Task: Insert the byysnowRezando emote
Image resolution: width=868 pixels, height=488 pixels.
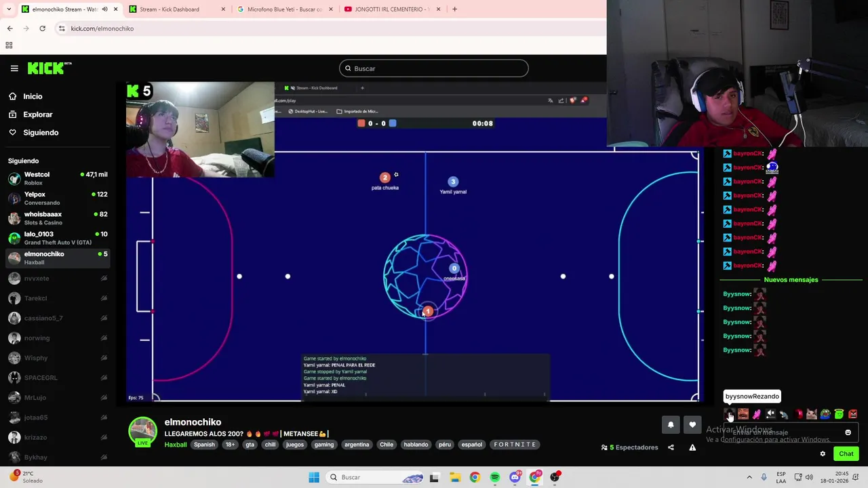Action: [x=730, y=413]
